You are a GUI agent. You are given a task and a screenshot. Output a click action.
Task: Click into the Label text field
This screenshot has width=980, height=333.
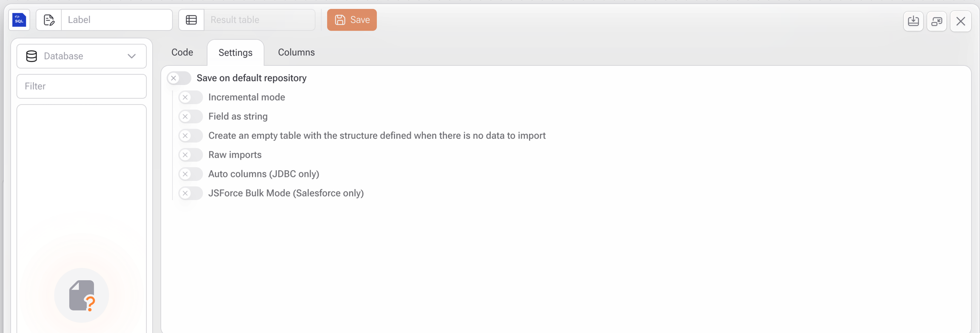click(x=117, y=20)
